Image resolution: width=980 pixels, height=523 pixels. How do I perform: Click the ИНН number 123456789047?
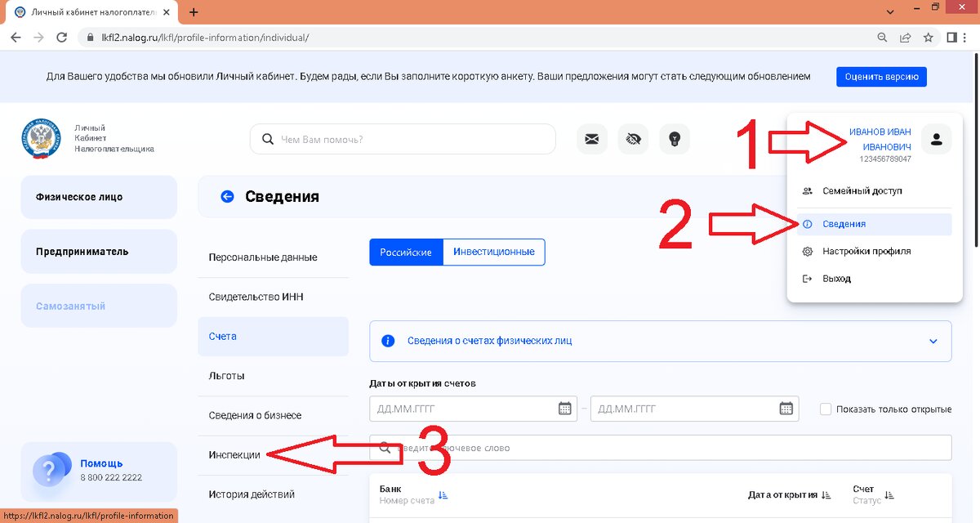[x=885, y=159]
